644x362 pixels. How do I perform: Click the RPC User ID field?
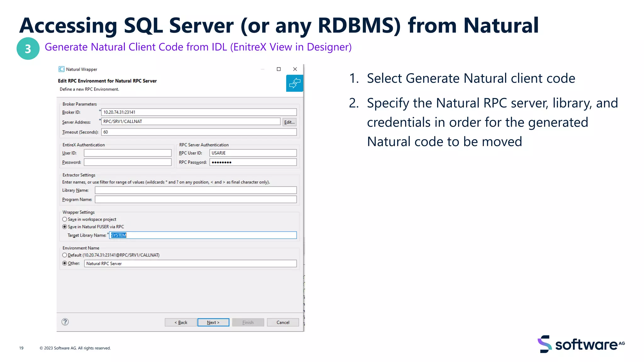(253, 153)
